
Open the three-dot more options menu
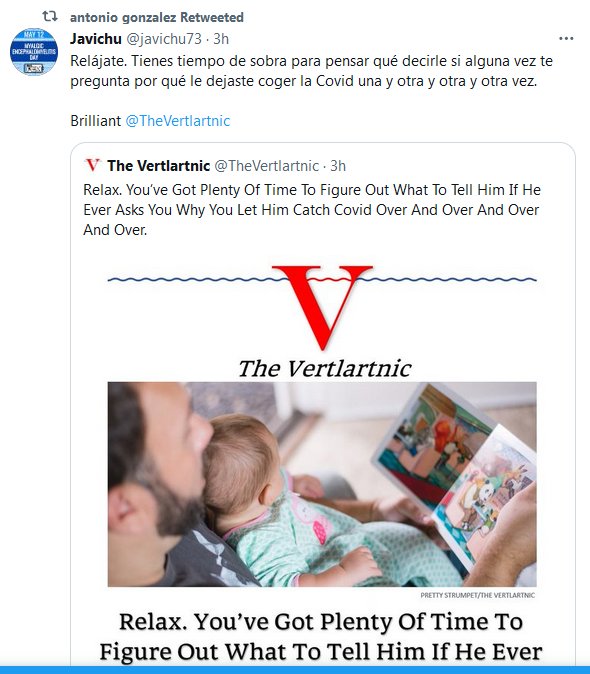click(x=566, y=39)
